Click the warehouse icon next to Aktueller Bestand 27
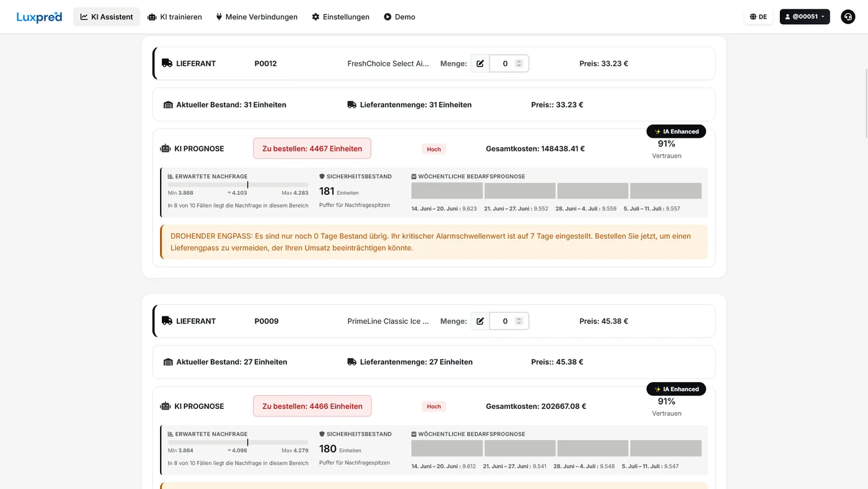Viewport: 868px width, 489px height. pos(168,362)
